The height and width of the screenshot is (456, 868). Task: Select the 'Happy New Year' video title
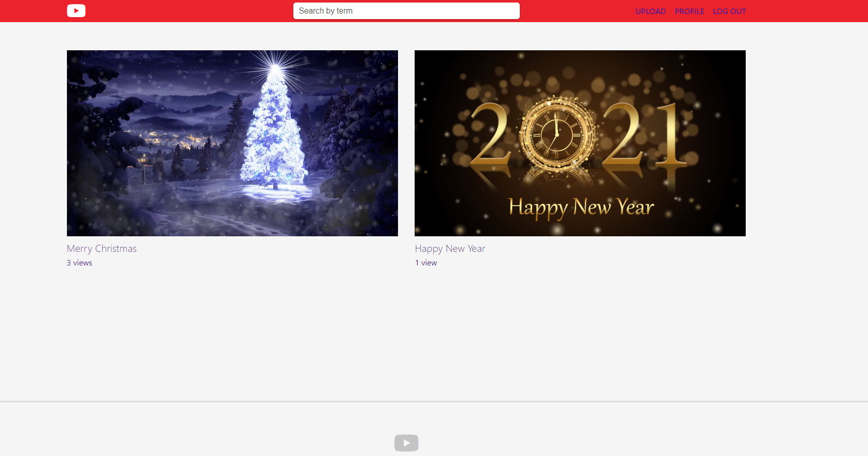point(450,248)
